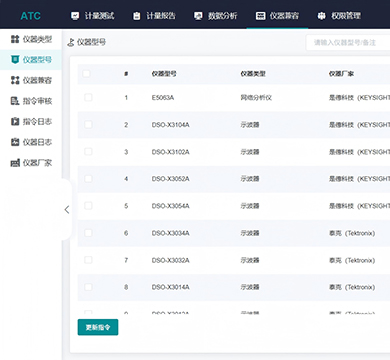The height and width of the screenshot is (360, 390).
Task: Tick the checkbox beside DSO-X3032A
Action: click(88, 260)
